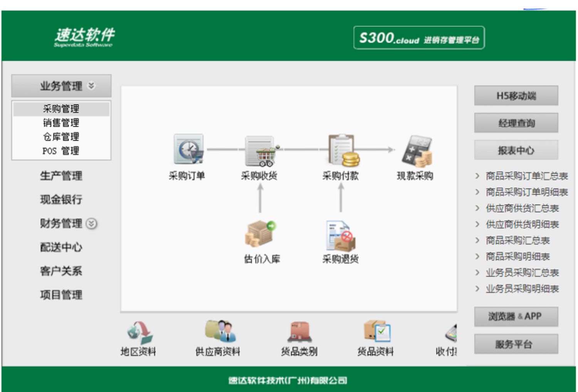Expand the 商品采购明细表 chevron arrow
This screenshot has width=578, height=392.
[477, 256]
